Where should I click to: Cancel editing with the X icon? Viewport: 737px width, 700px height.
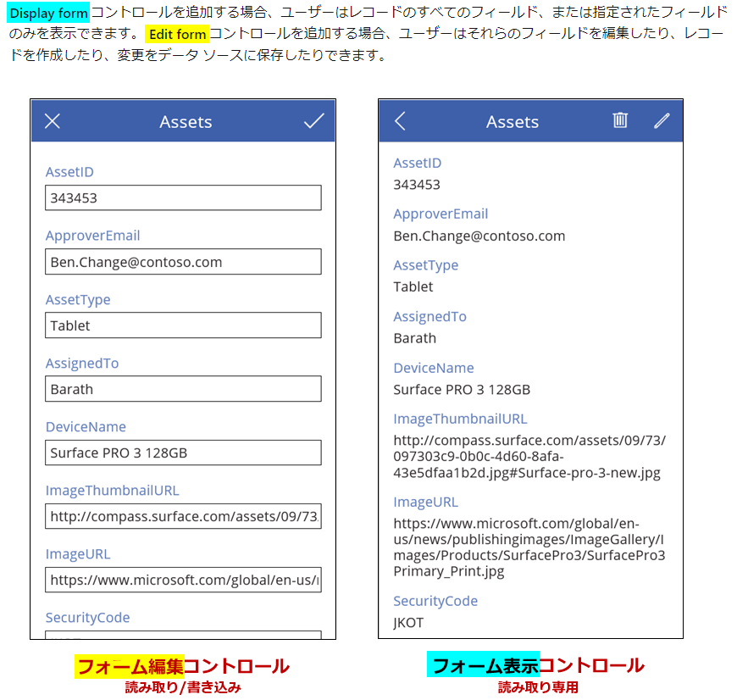click(x=53, y=120)
